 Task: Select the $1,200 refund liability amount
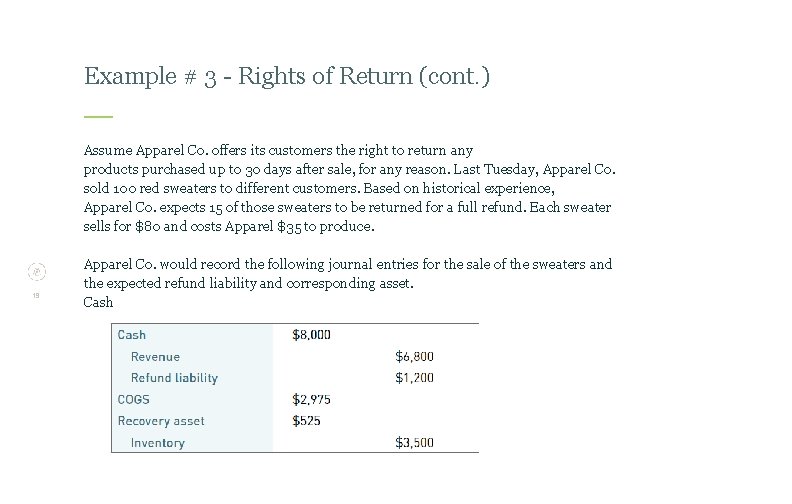click(414, 378)
